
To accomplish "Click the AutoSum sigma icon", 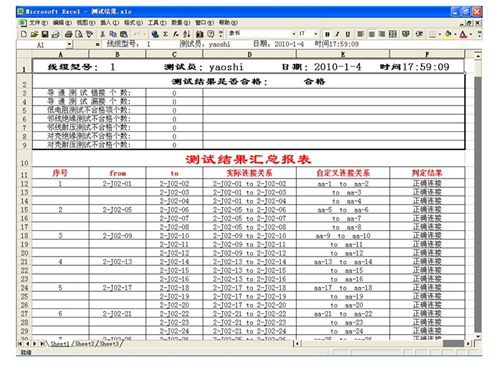I will click(x=165, y=34).
